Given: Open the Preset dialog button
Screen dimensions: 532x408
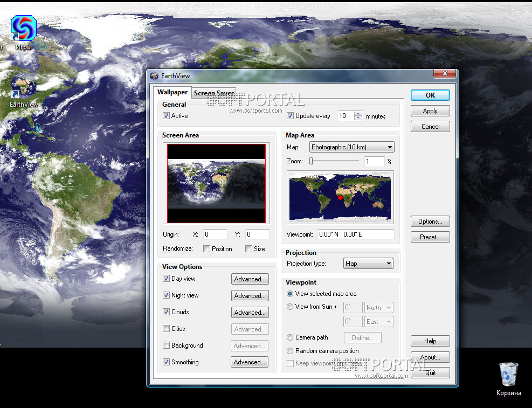Looking at the screenshot, I should click(x=430, y=237).
